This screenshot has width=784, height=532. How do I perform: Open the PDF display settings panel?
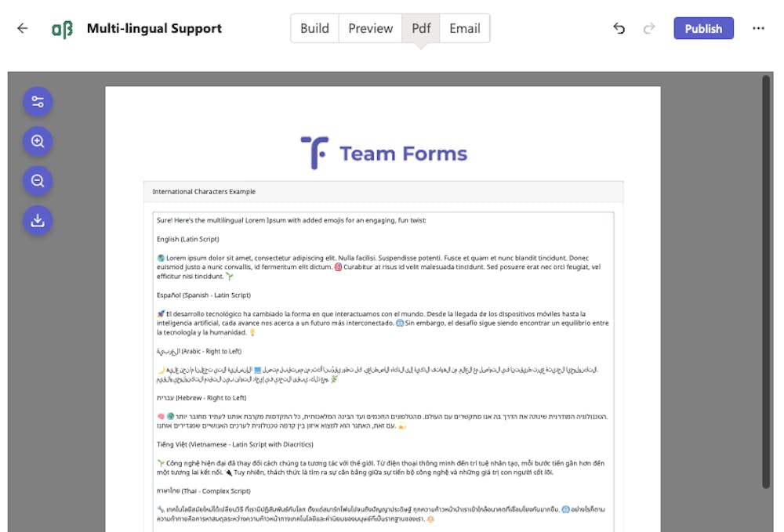coord(37,102)
